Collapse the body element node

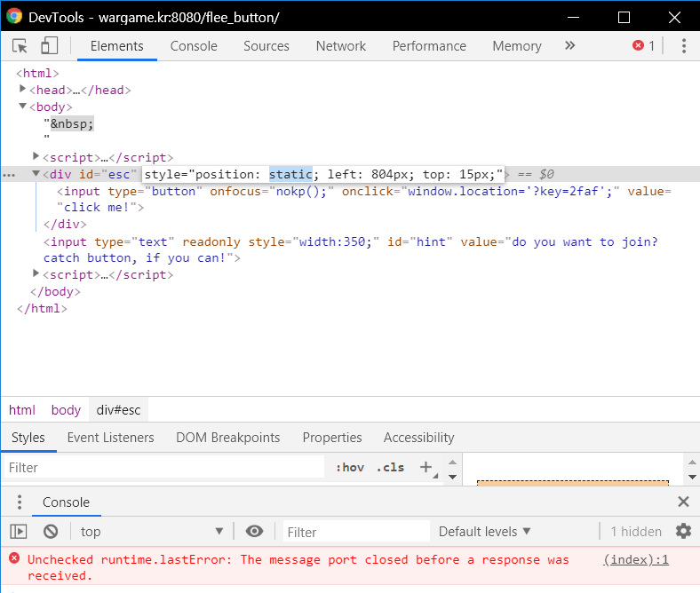(22, 107)
